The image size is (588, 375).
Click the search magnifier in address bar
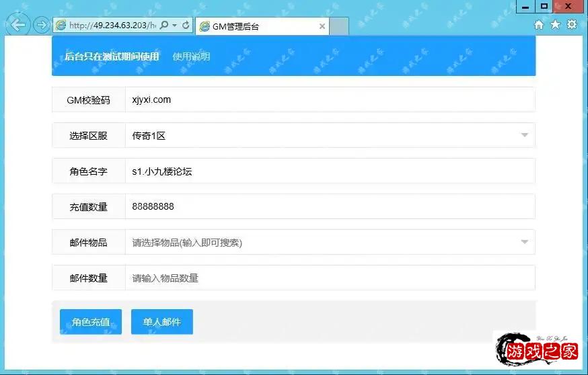(164, 25)
